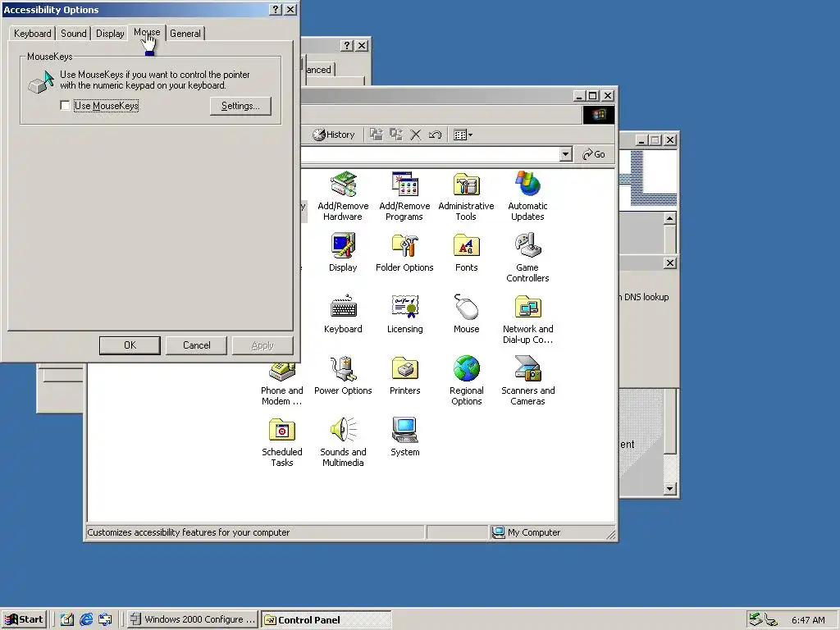Click the Move To toolbar icon
840x630 pixels.
click(377, 135)
